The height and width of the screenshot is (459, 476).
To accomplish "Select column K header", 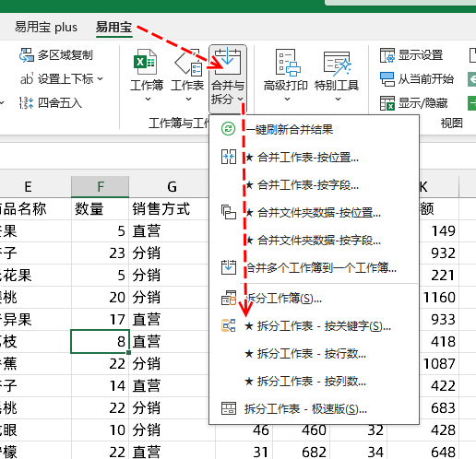I will (x=439, y=186).
